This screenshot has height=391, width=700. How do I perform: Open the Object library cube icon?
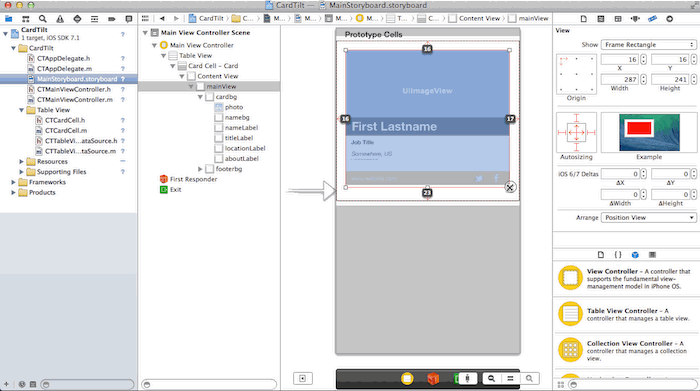(635, 255)
